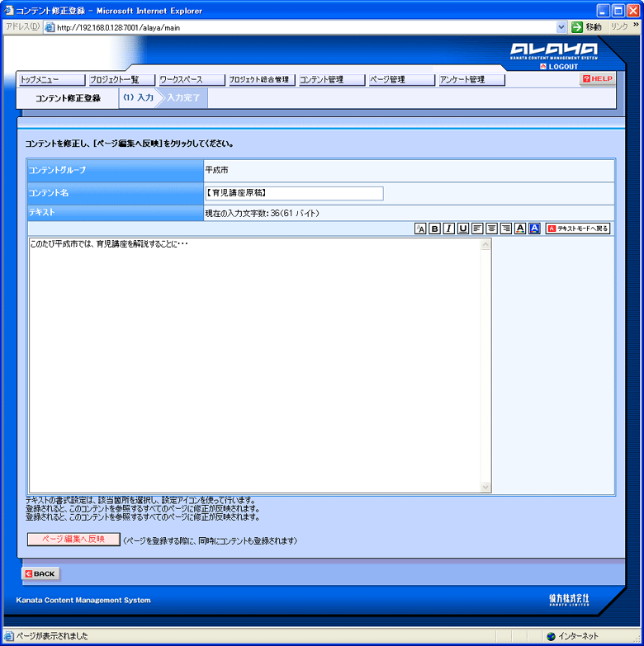Open the address bar dropdown
Image resolution: width=644 pixels, height=646 pixels.
(561, 27)
